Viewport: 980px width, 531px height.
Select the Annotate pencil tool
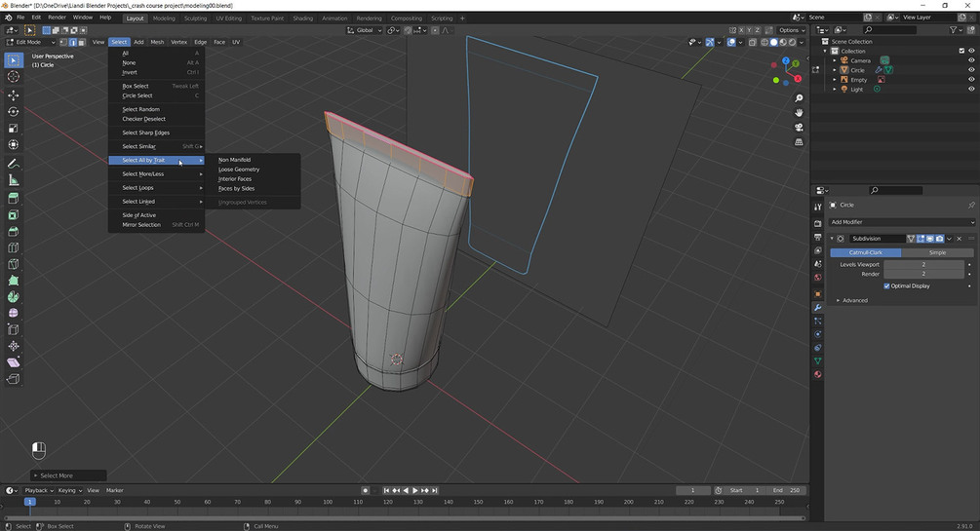(x=14, y=163)
